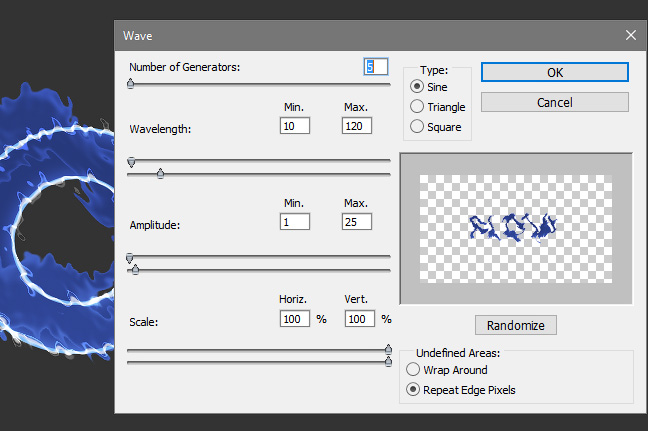The width and height of the screenshot is (648, 431).
Task: Click the Number of Generators slider handle
Action: (x=131, y=83)
